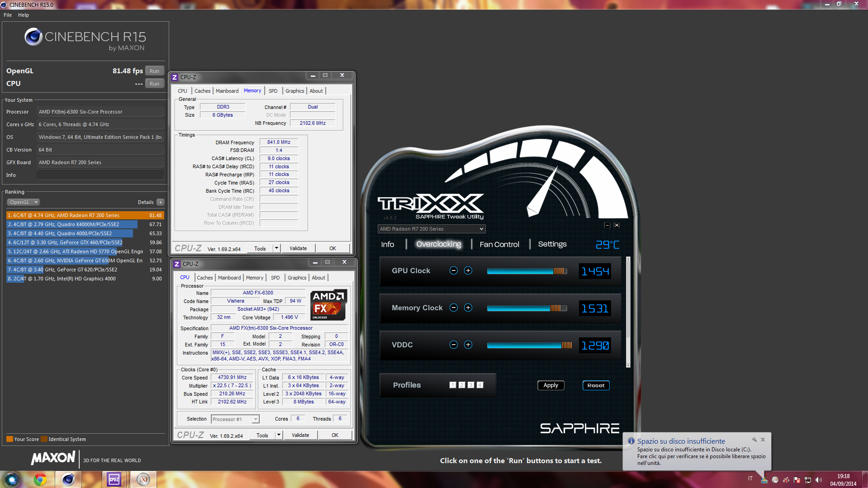Reset the TRIXX overclock settings

(x=596, y=385)
